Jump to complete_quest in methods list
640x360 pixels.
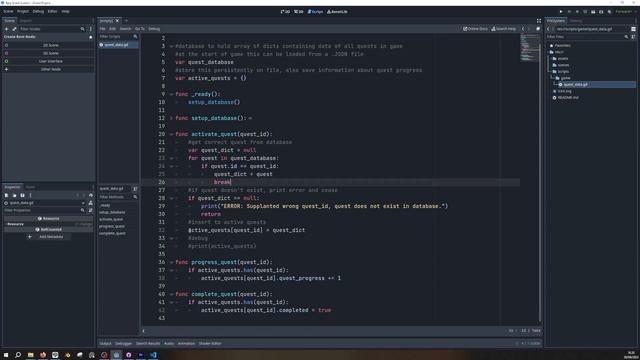(112, 233)
